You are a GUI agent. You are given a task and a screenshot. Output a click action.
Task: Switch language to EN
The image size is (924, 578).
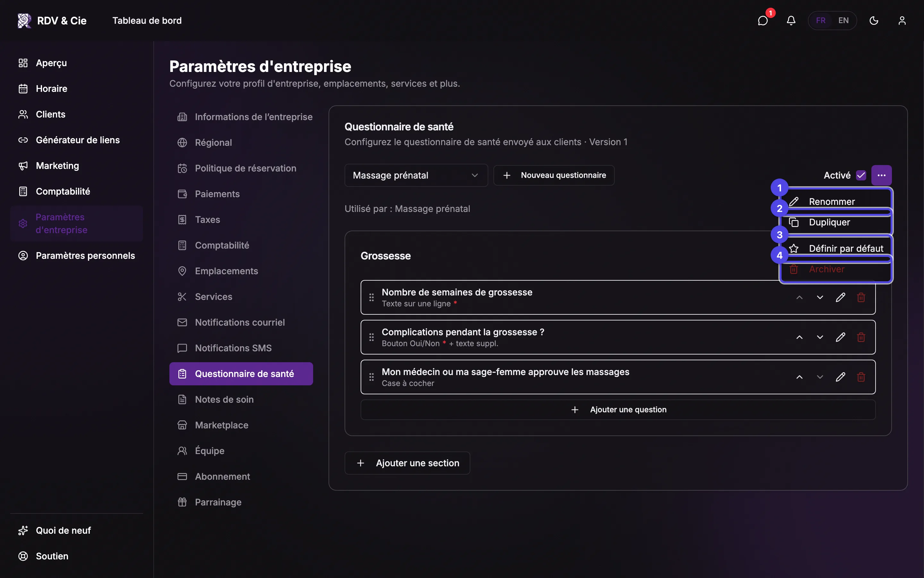tap(843, 21)
